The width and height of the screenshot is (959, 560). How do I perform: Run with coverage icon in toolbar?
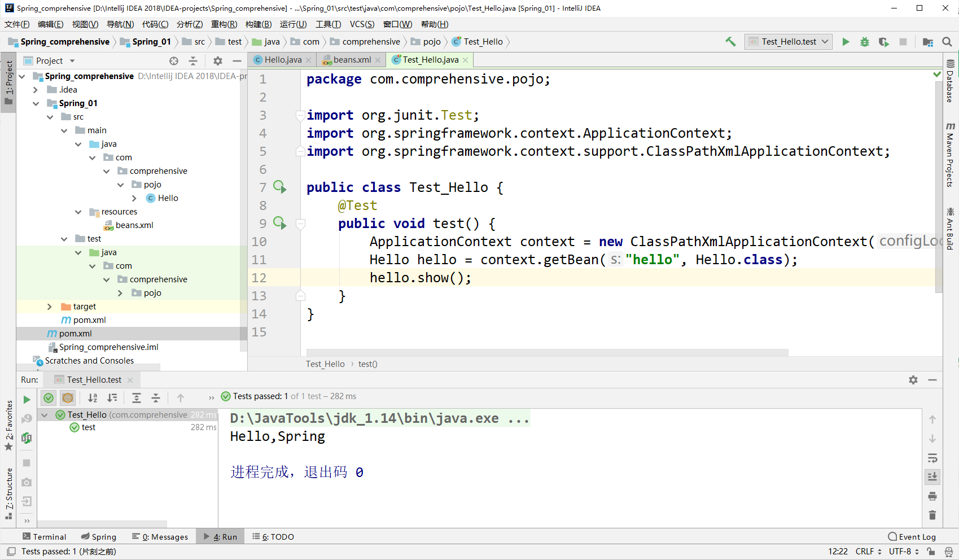[x=883, y=42]
